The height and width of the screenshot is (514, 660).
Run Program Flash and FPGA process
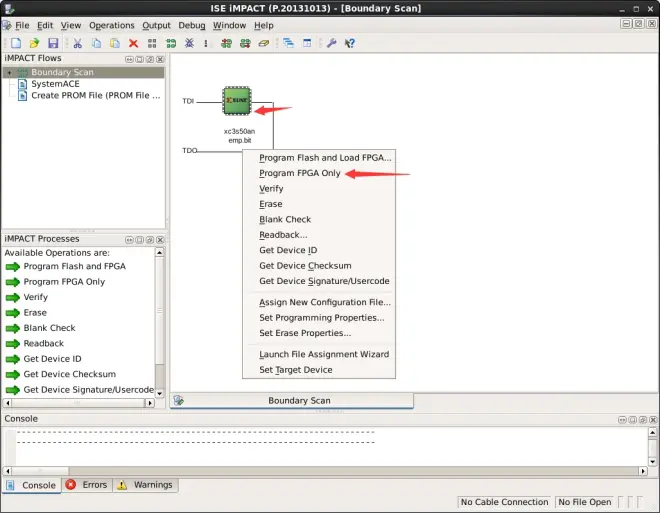tap(75, 266)
